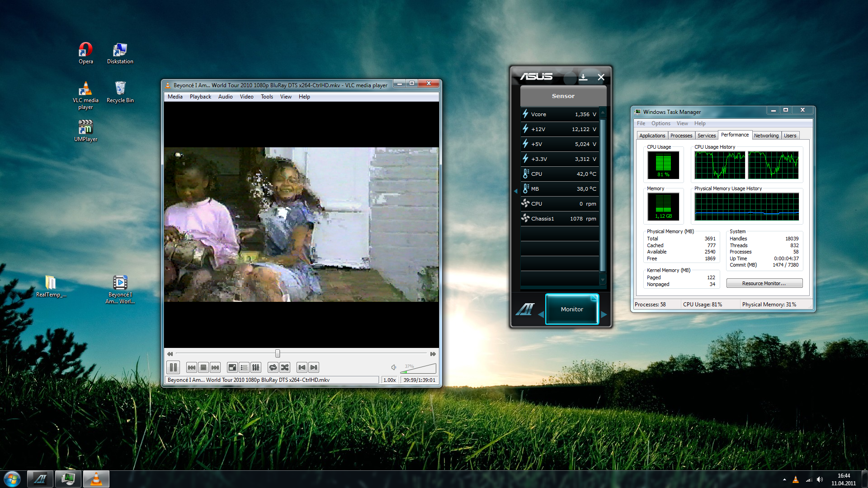Open the VLC Media menu
Screen dimensions: 868x488
(175, 97)
